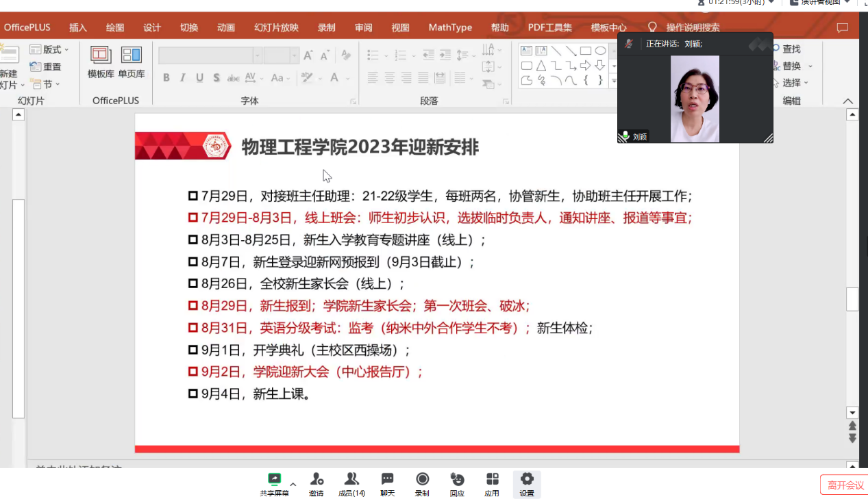
Task: Click the previous slide double-arrow button
Action: 852,426
